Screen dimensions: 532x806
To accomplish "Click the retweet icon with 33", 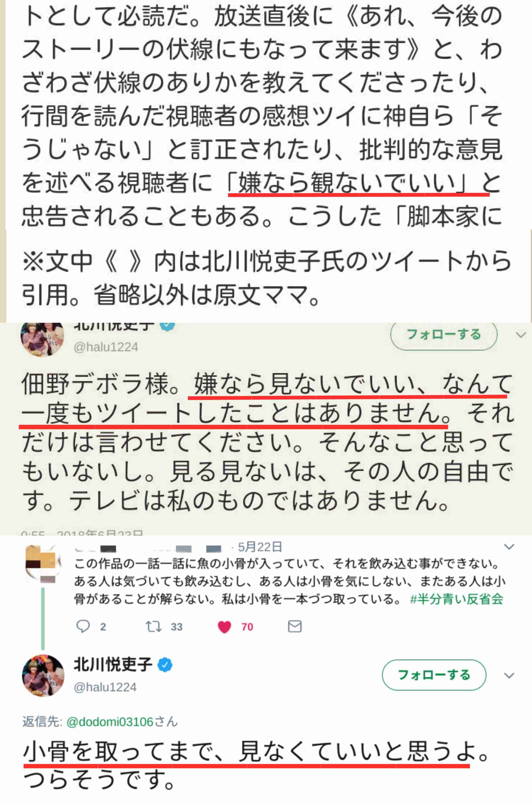I will coord(153,626).
